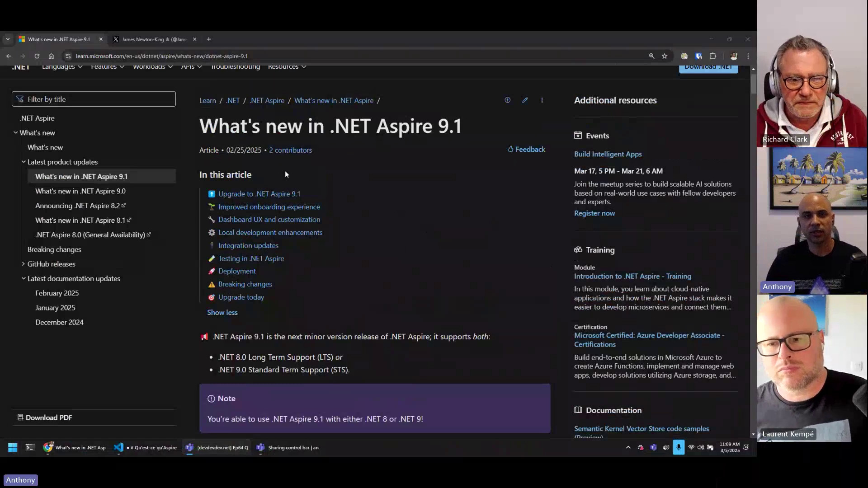Open Register now event link
The image size is (868, 488).
[x=594, y=213]
